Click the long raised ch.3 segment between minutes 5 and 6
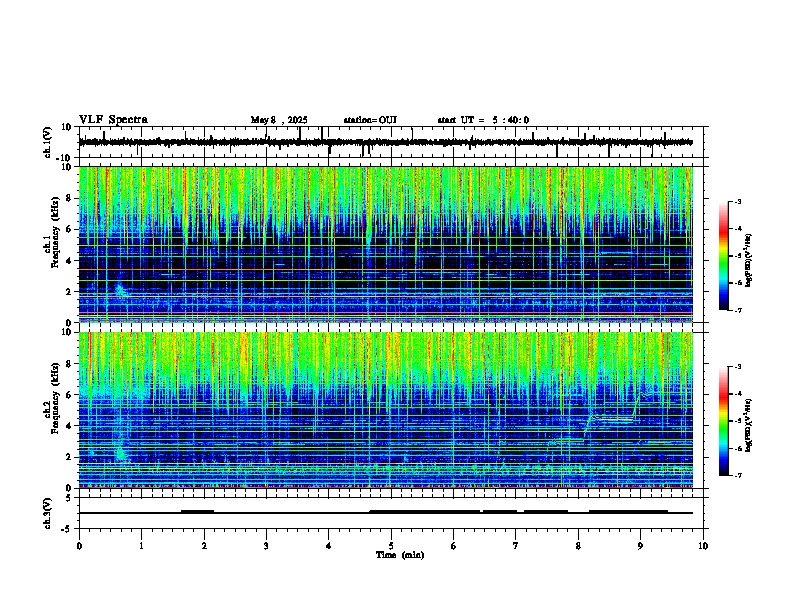Screen dimensions: 792x612 [424, 512]
